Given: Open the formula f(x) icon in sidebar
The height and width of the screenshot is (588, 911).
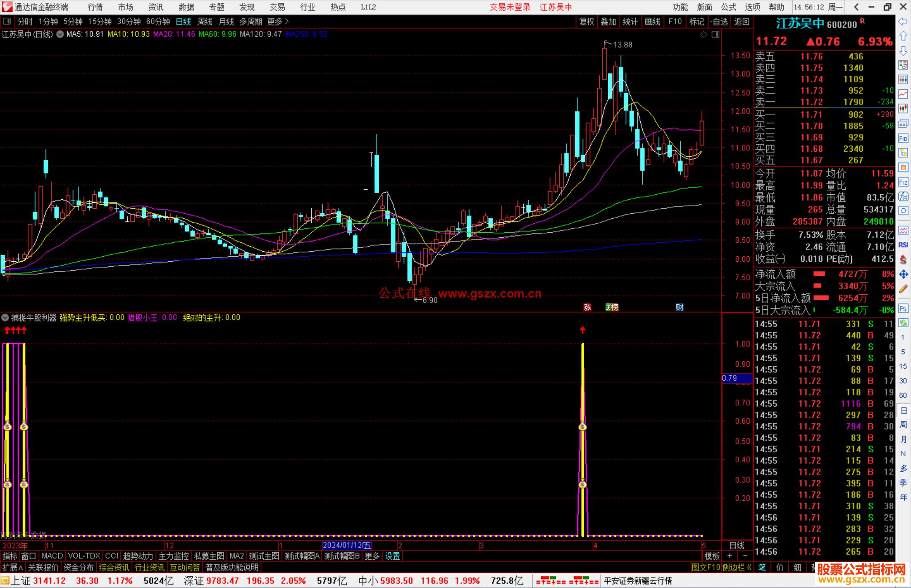Looking at the screenshot, I should [x=903, y=196].
